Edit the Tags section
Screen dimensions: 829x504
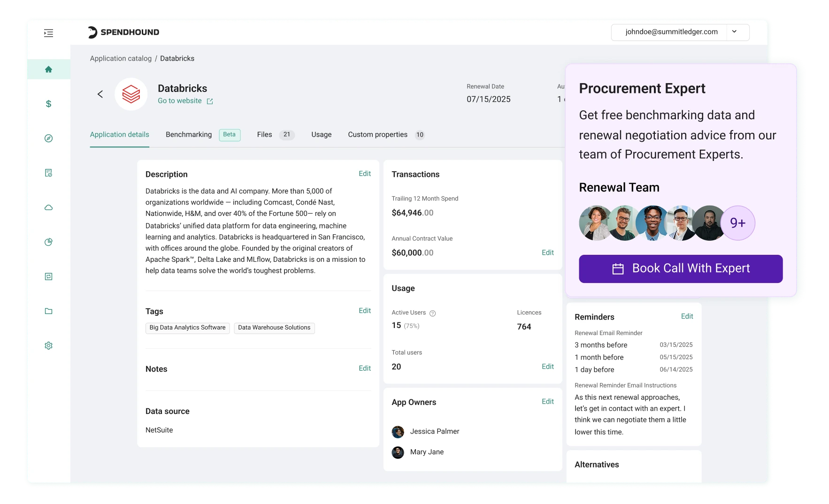tap(364, 311)
